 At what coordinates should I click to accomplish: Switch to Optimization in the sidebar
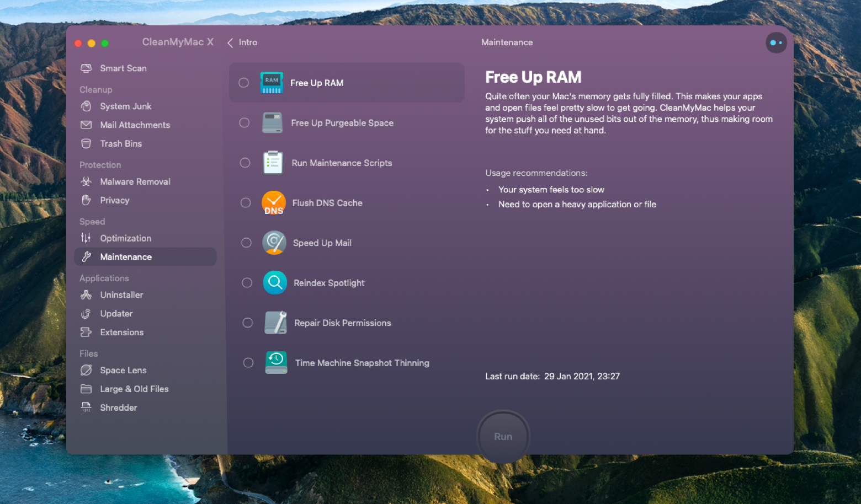pos(145,238)
